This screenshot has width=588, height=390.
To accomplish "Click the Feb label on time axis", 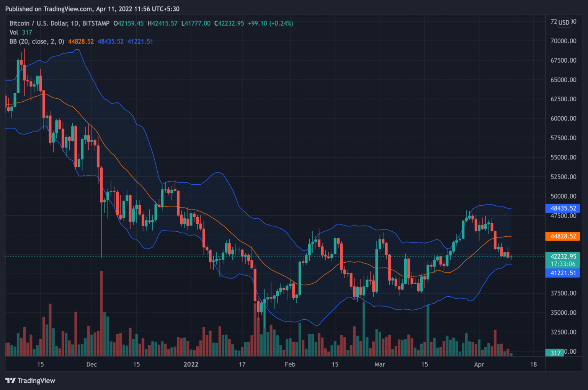I will point(290,364).
